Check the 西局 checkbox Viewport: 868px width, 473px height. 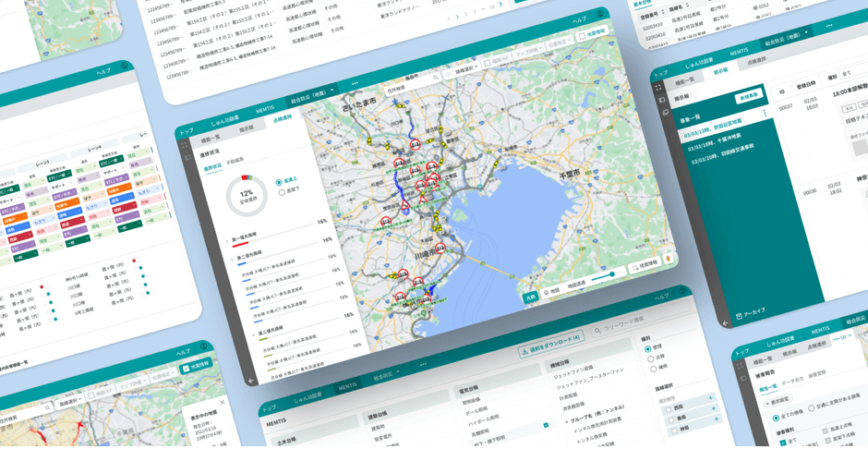[669, 410]
